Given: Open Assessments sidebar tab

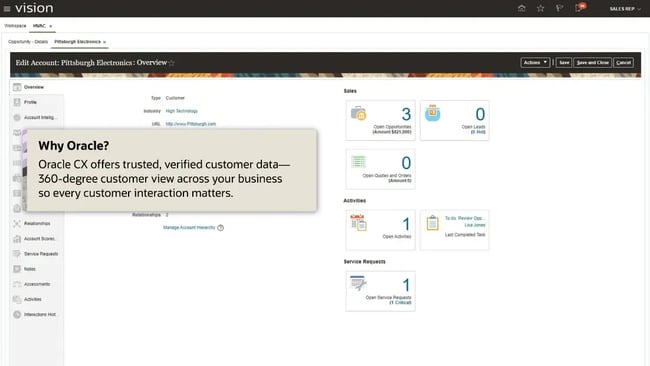Looking at the screenshot, I should [37, 284].
